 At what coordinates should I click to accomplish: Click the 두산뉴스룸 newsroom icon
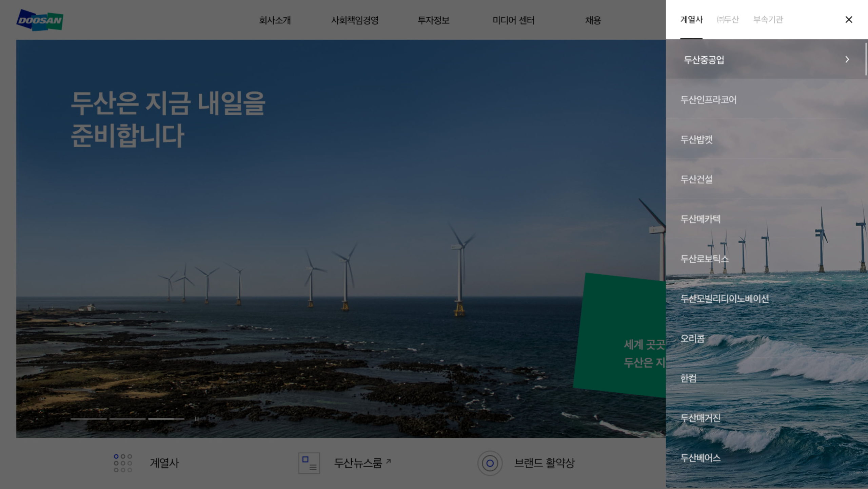pyautogui.click(x=309, y=463)
